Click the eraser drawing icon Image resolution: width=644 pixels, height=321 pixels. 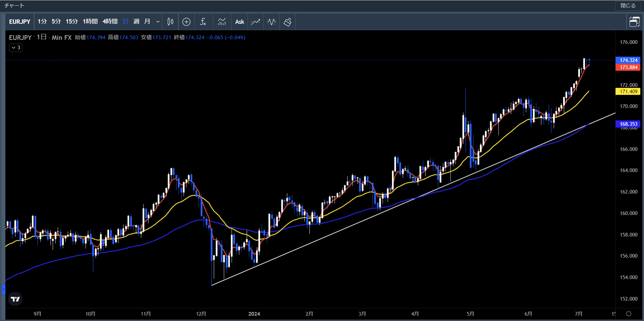(x=287, y=22)
